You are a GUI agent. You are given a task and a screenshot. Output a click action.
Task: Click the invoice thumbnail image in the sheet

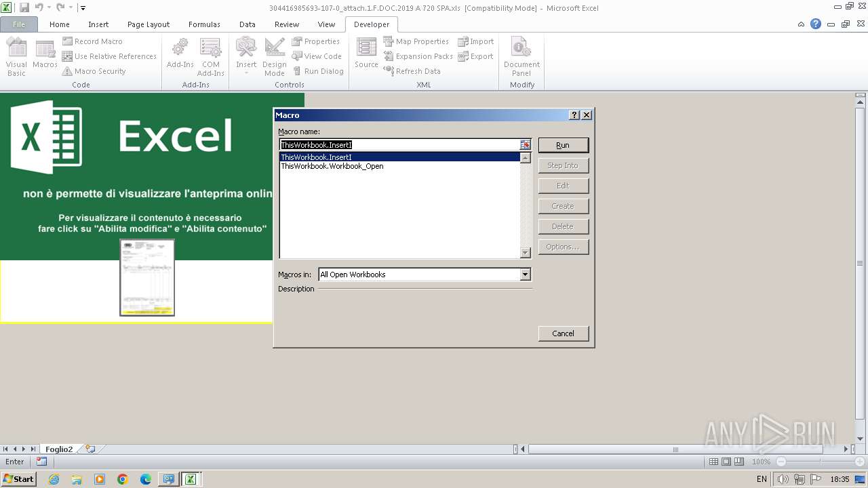pos(147,277)
